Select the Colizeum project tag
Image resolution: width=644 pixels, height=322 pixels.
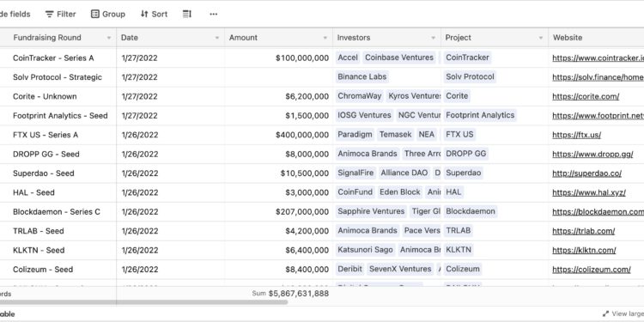click(x=463, y=269)
